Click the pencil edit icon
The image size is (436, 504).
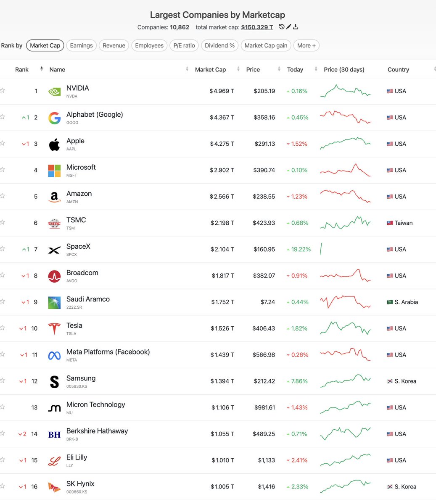tap(288, 27)
